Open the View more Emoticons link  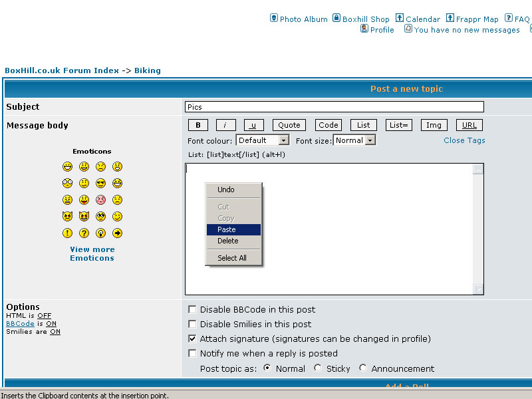(92, 254)
